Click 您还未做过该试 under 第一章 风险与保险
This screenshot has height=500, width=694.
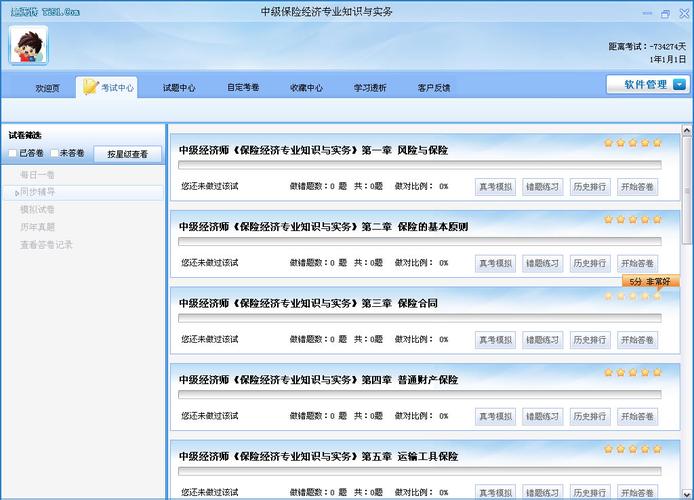tap(210, 186)
